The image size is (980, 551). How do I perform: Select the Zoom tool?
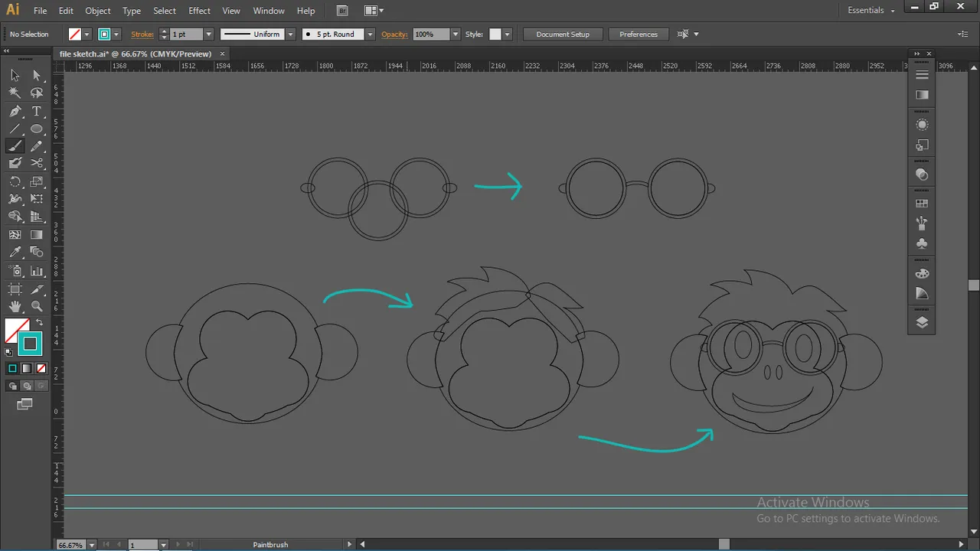coord(37,307)
